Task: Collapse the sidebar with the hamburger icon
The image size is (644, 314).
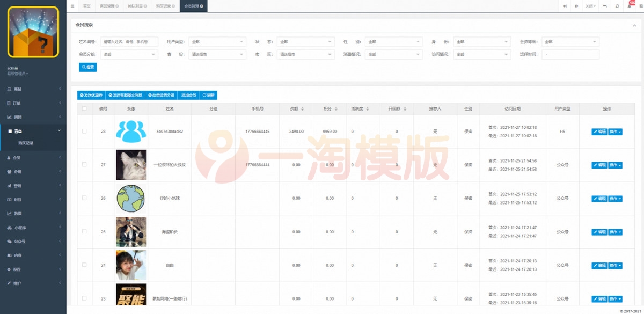Action: click(72, 6)
